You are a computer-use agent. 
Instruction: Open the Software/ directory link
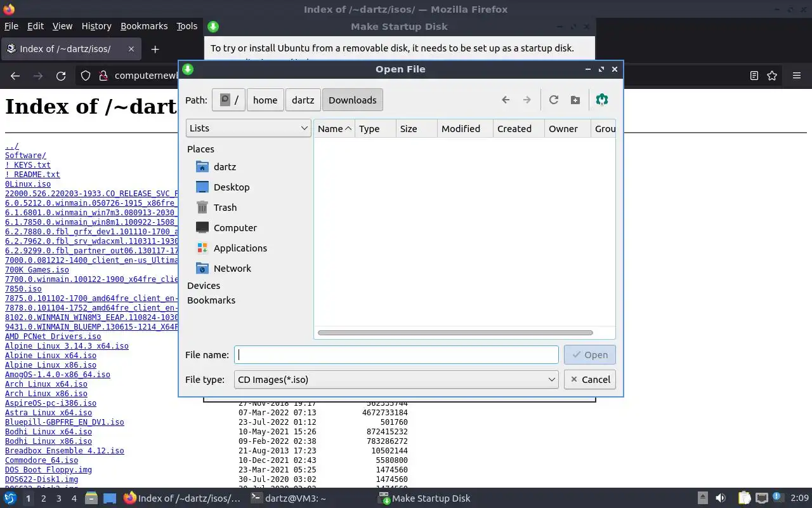[25, 156]
